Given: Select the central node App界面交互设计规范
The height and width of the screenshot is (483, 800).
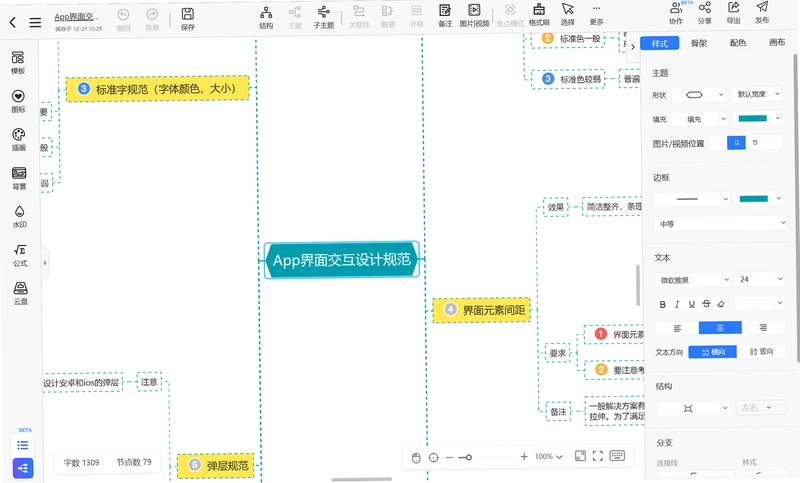Looking at the screenshot, I should (x=341, y=260).
